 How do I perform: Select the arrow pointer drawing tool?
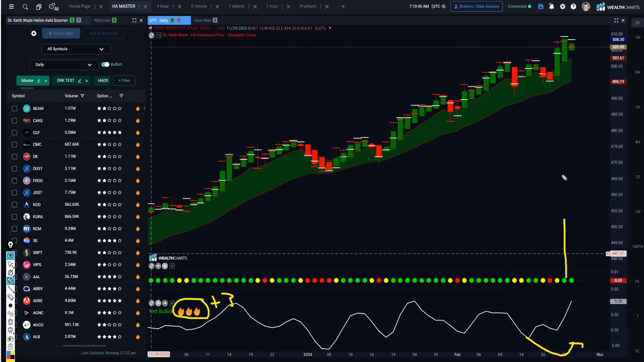pos(10,264)
